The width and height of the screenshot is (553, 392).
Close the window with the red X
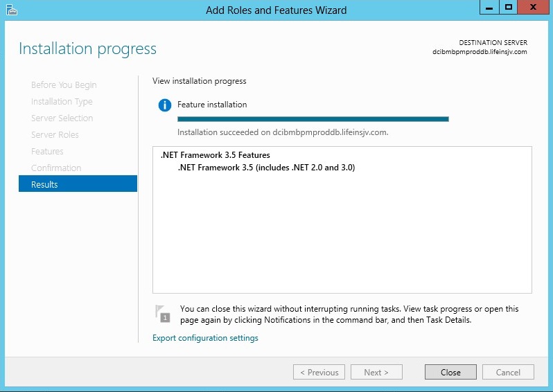(534, 8)
